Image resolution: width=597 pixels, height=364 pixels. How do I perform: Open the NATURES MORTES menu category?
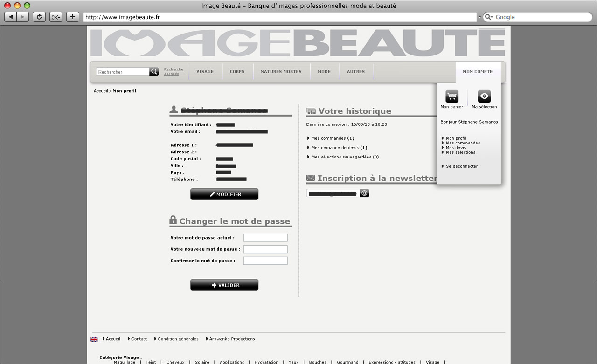coord(281,72)
